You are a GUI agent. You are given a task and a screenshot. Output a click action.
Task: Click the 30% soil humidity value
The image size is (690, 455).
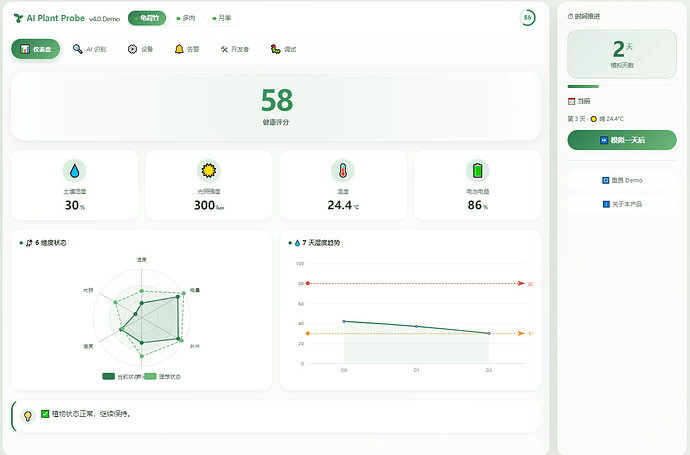click(75, 205)
